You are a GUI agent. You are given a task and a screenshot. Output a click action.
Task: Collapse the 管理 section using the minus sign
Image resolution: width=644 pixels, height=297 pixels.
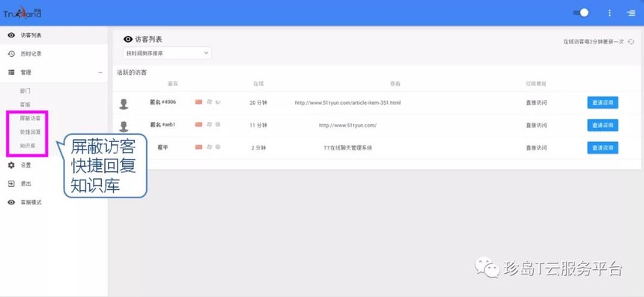100,73
